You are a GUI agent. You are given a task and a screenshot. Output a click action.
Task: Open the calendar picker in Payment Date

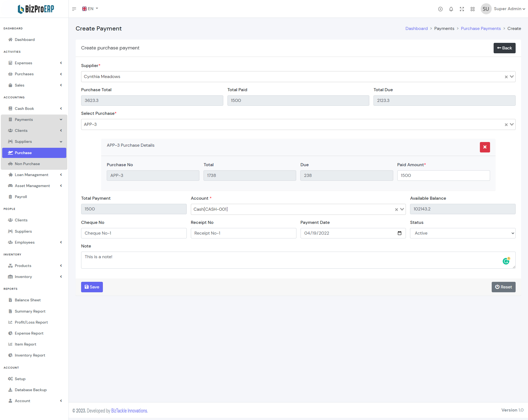click(x=400, y=233)
